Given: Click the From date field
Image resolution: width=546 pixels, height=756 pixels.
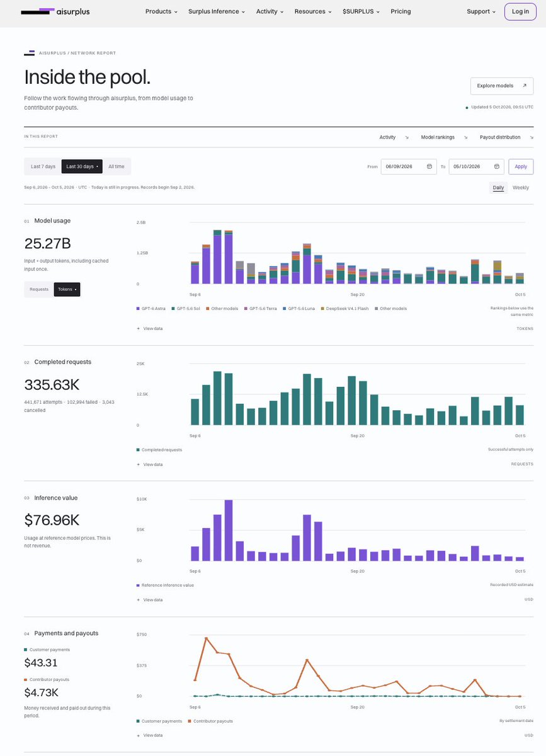Looking at the screenshot, I should pyautogui.click(x=409, y=166).
